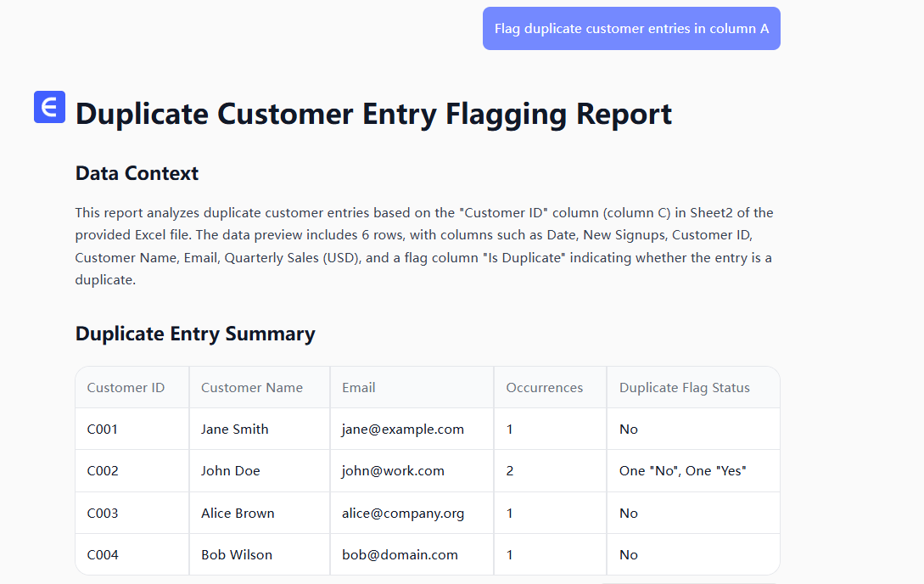924x584 pixels.
Task: Click the user message bubble about flagging duplicates
Action: point(631,29)
